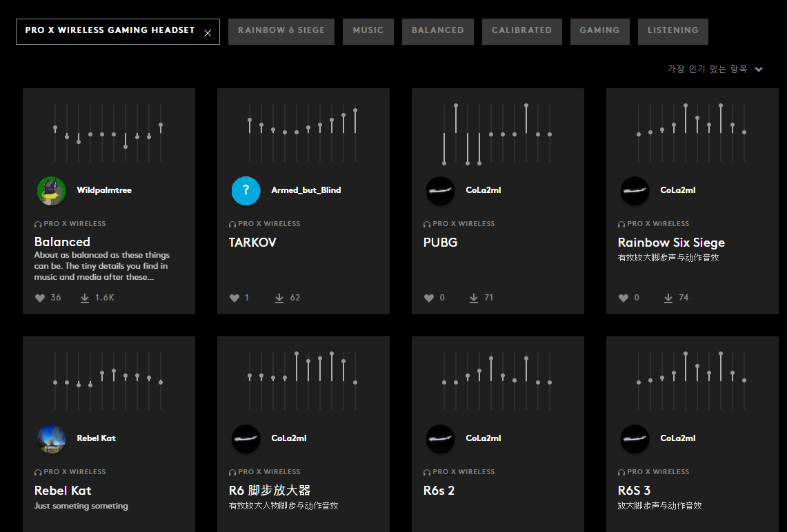Open CoLa2ml avatar on PUBG card
787x532 pixels.
coord(440,190)
